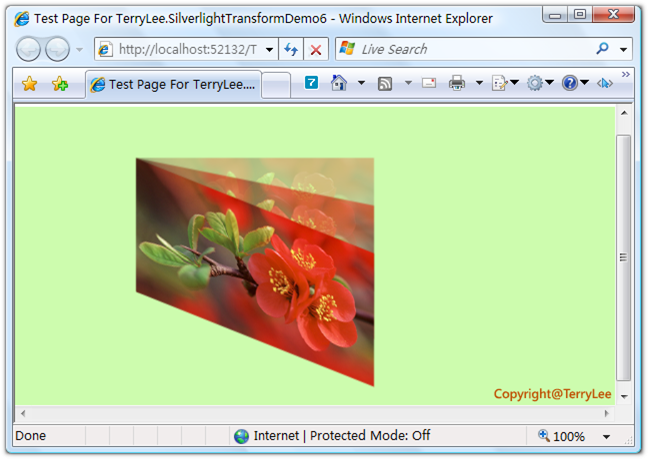Minimize the Internet Explorer window
The width and height of the screenshot is (648, 459).
[555, 15]
